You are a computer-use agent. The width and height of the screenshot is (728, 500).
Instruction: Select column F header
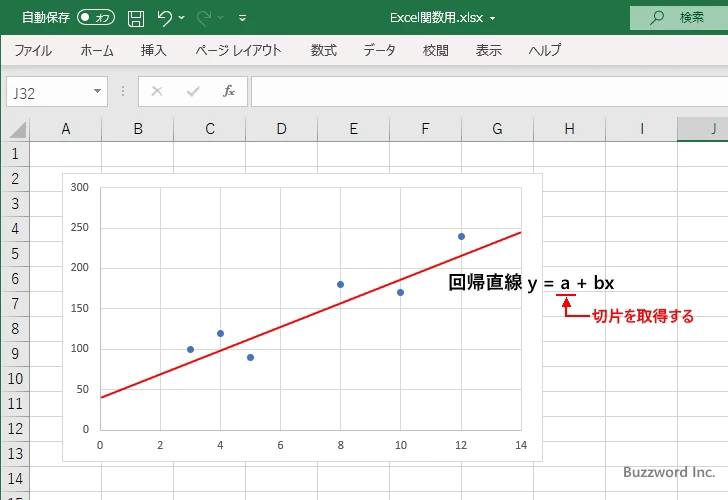[x=425, y=129]
